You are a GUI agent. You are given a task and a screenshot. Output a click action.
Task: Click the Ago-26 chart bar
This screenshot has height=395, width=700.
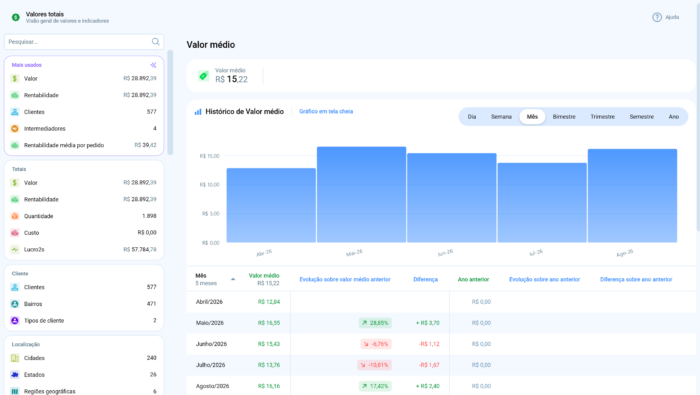[x=632, y=195]
